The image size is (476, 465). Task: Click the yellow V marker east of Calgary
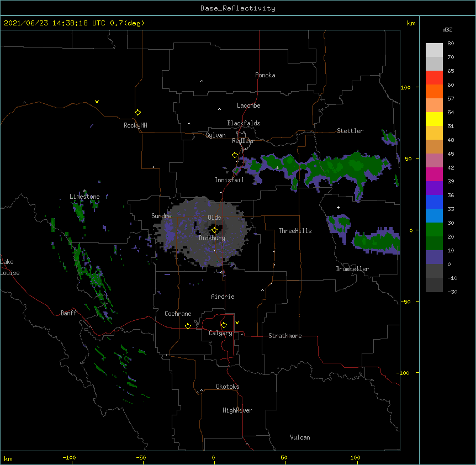coord(237,323)
